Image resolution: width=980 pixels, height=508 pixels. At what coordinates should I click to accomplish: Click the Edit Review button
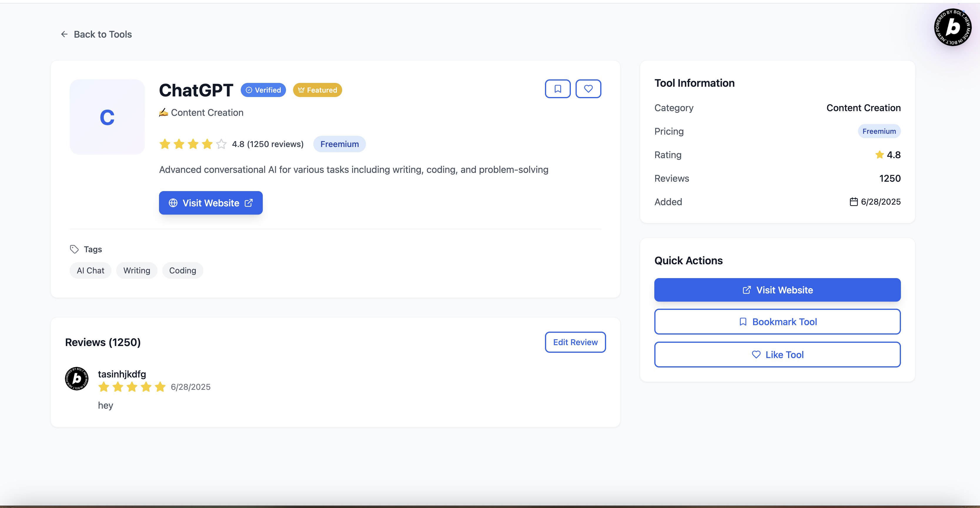click(x=575, y=342)
